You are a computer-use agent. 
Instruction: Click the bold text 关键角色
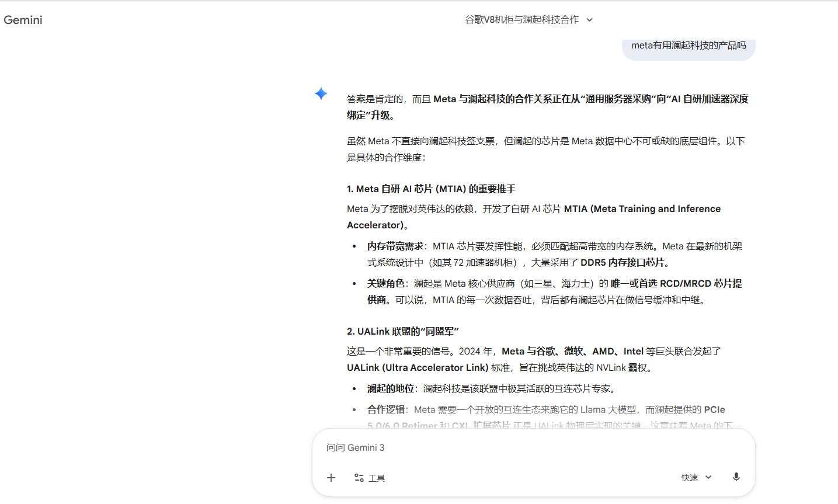(x=386, y=283)
